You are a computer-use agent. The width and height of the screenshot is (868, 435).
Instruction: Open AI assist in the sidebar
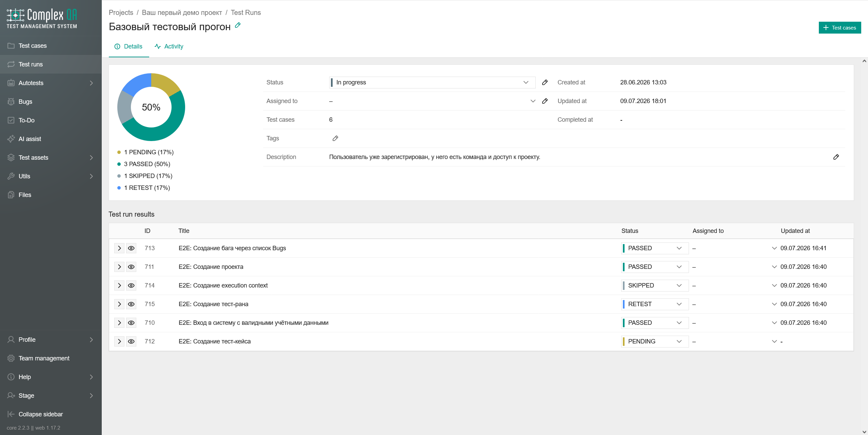pyautogui.click(x=51, y=139)
